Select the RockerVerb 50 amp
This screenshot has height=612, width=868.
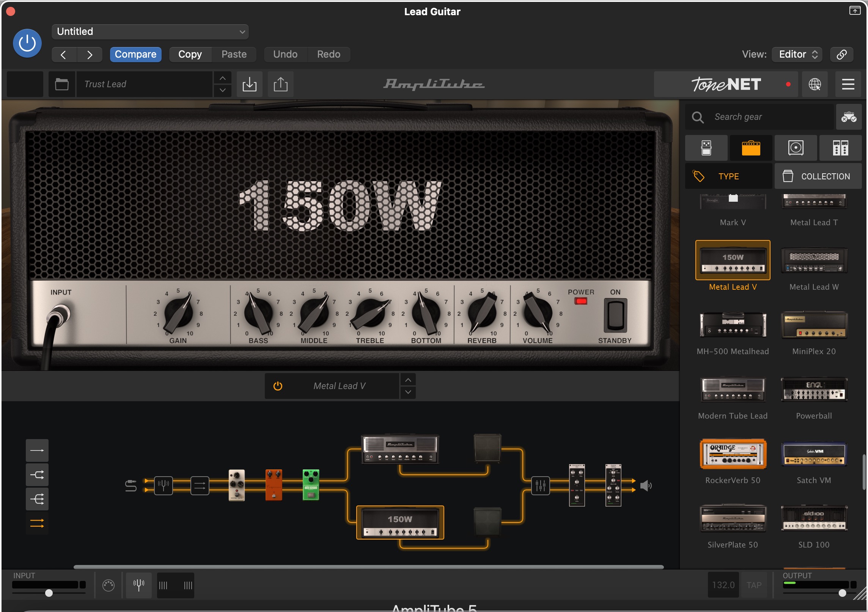coord(733,454)
